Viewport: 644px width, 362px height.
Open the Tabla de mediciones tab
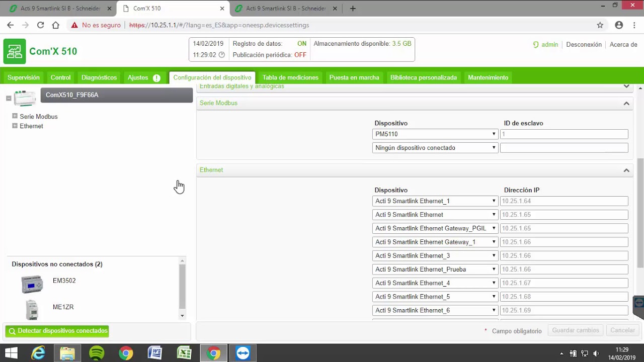click(x=290, y=77)
